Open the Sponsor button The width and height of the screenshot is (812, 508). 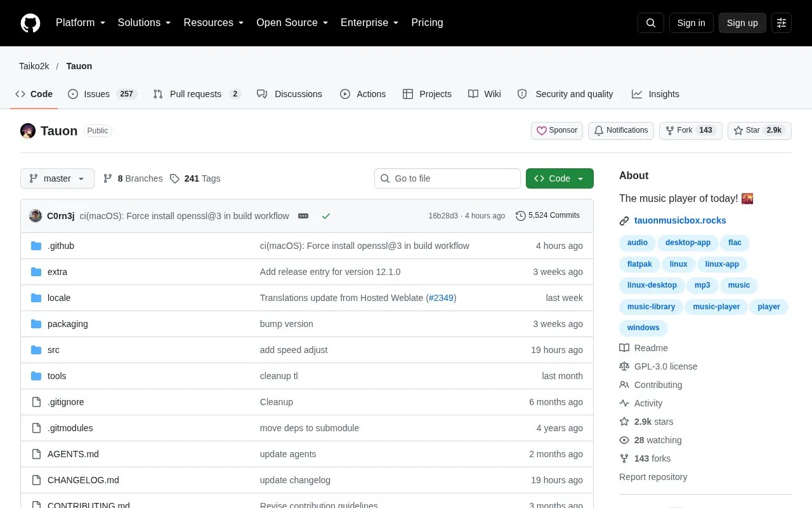tap(557, 131)
